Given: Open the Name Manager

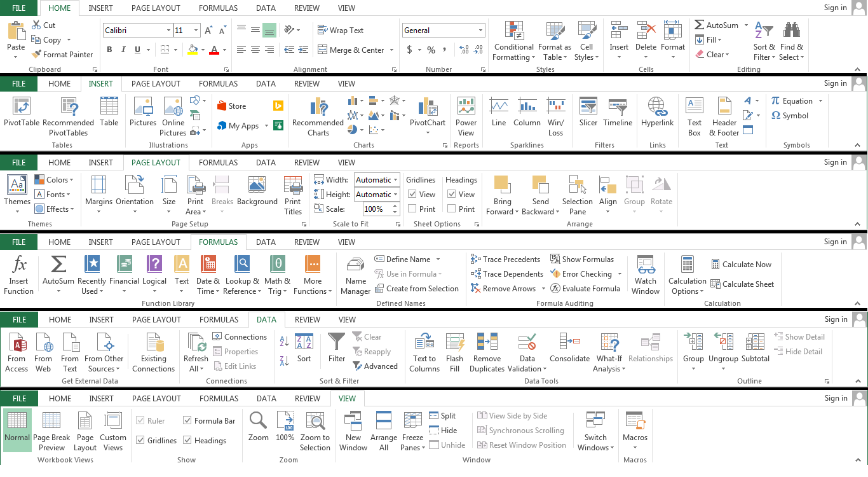Looking at the screenshot, I should 355,276.
